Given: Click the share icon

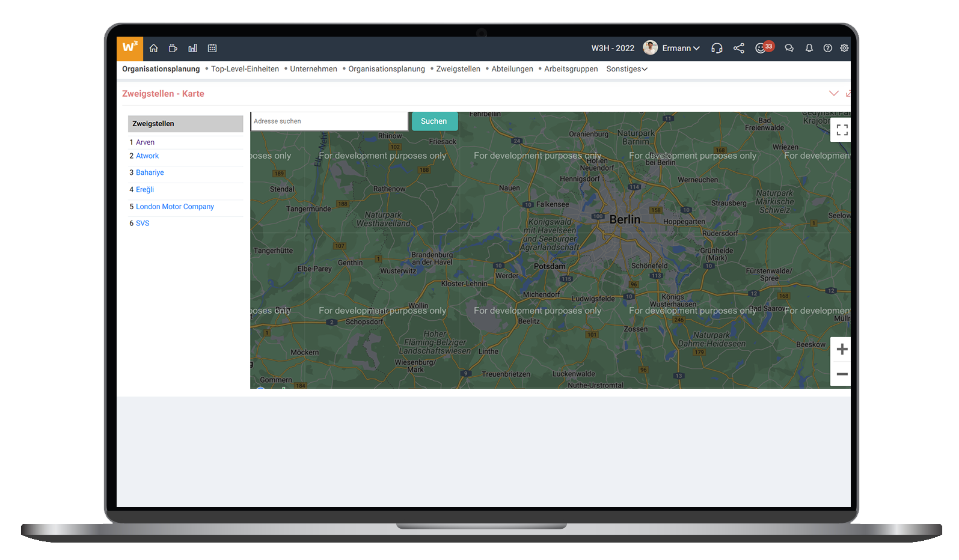Looking at the screenshot, I should (739, 48).
